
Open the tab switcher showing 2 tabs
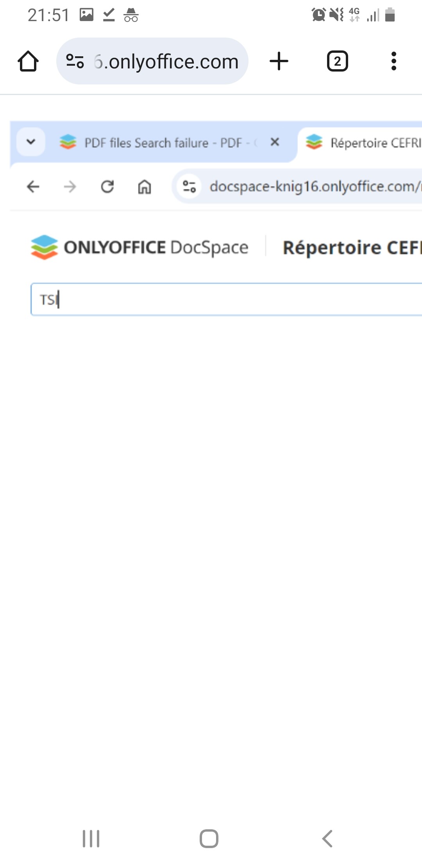click(337, 61)
